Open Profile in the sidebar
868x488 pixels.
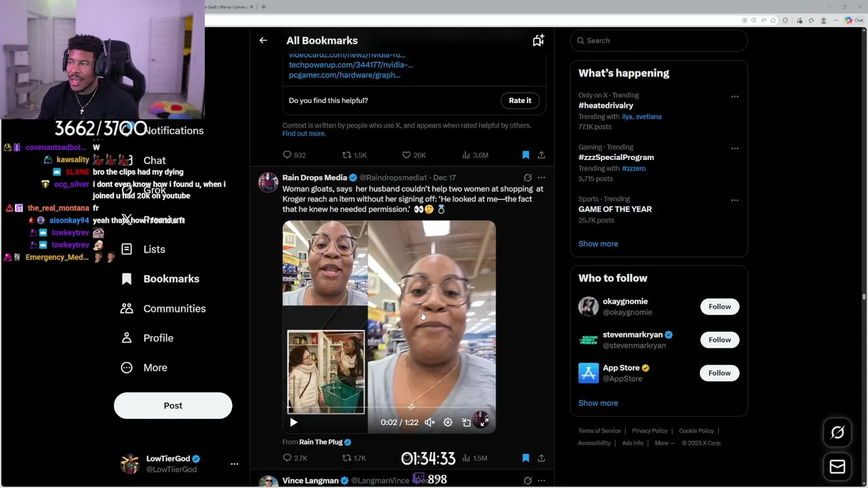147,338
